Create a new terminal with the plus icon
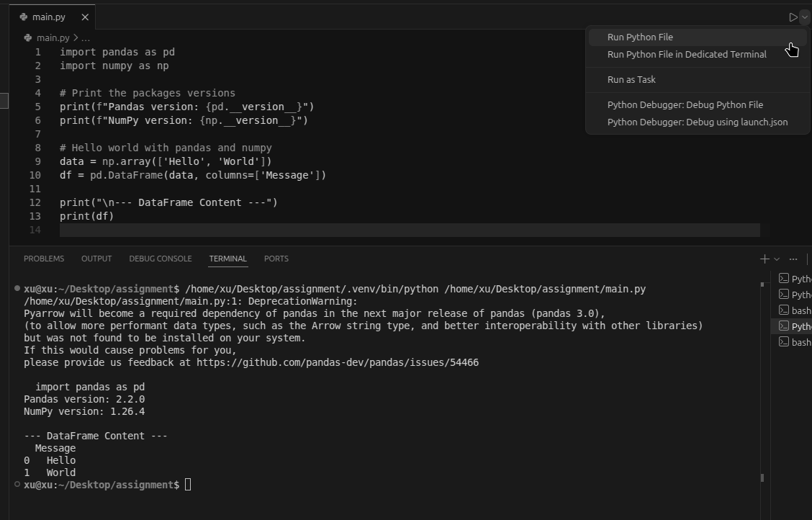Image resolution: width=812 pixels, height=520 pixels. pyautogui.click(x=764, y=259)
